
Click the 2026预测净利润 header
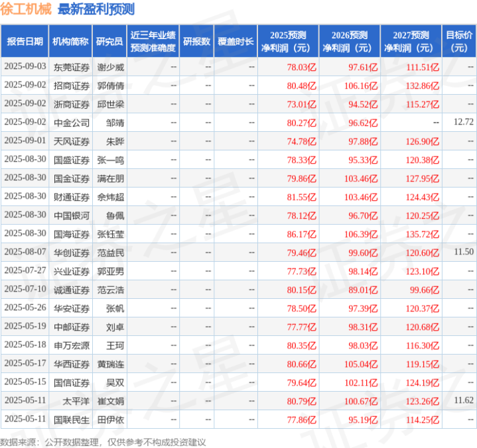click(x=350, y=41)
